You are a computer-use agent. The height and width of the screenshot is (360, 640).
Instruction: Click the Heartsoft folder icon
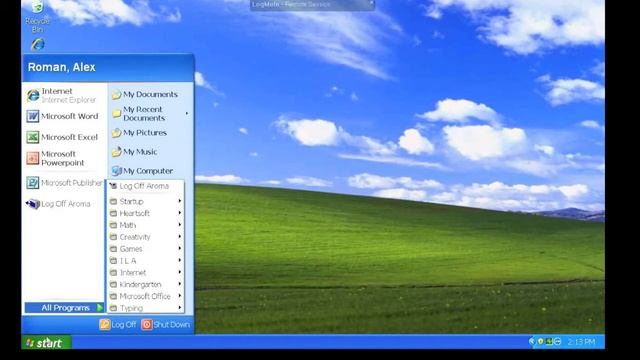coord(113,213)
